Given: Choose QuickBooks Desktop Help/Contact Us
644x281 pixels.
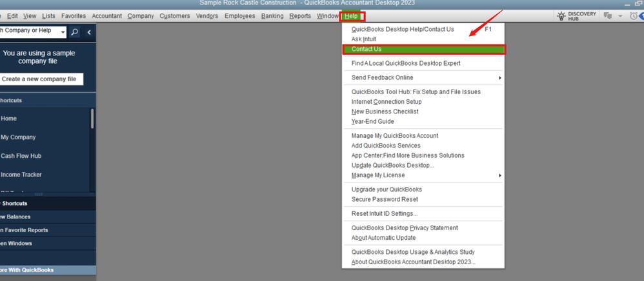Looking at the screenshot, I should pos(423,29).
